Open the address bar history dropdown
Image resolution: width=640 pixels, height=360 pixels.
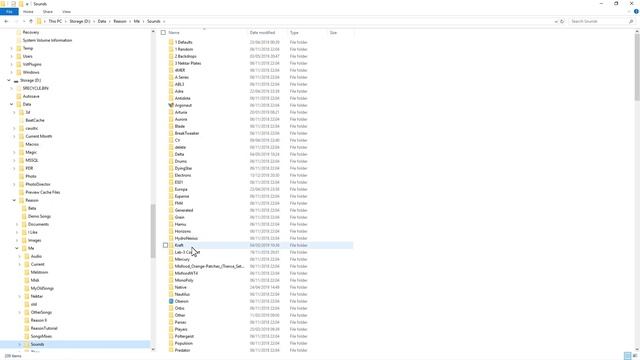[556, 21]
